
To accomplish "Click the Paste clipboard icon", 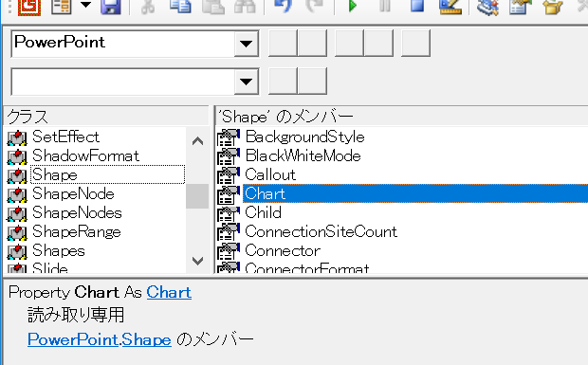I will click(x=213, y=7).
